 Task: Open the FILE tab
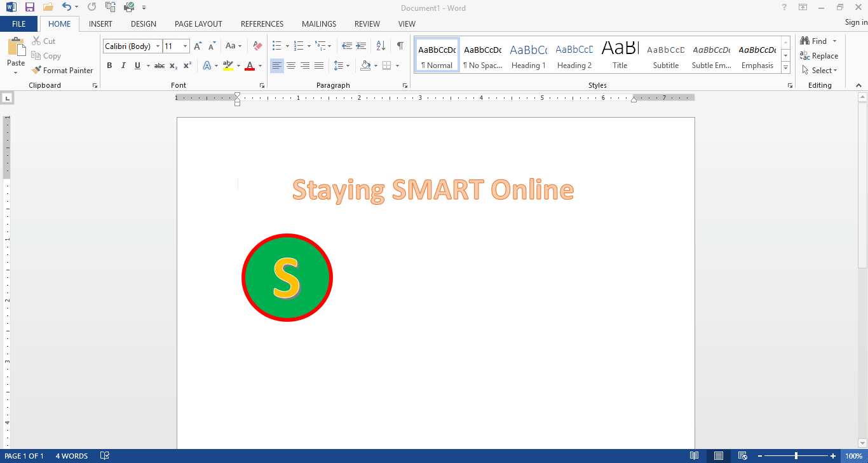(19, 24)
